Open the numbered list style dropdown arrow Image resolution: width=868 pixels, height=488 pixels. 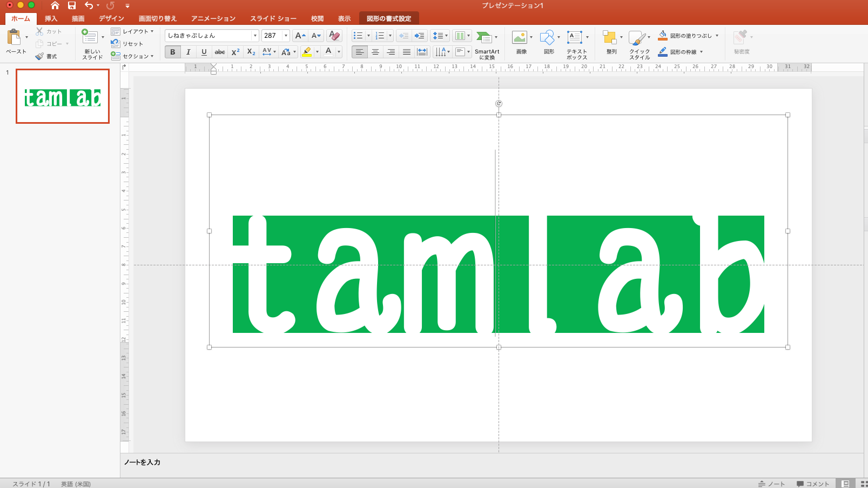390,36
